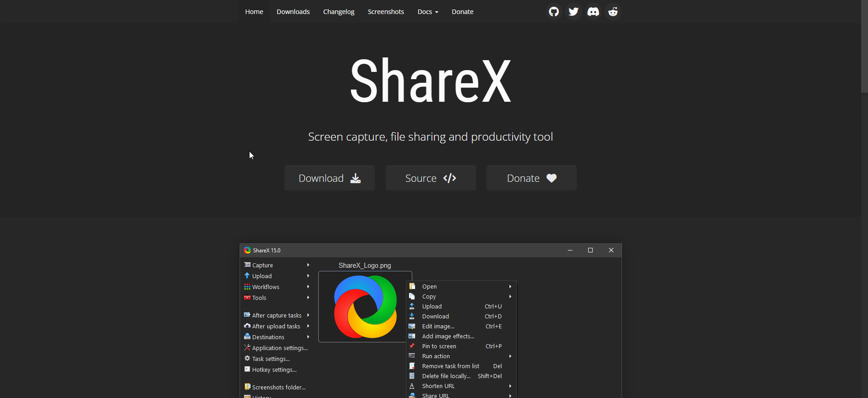This screenshot has height=398, width=868.
Task: Click the large ShareX heading text
Action: tap(430, 81)
